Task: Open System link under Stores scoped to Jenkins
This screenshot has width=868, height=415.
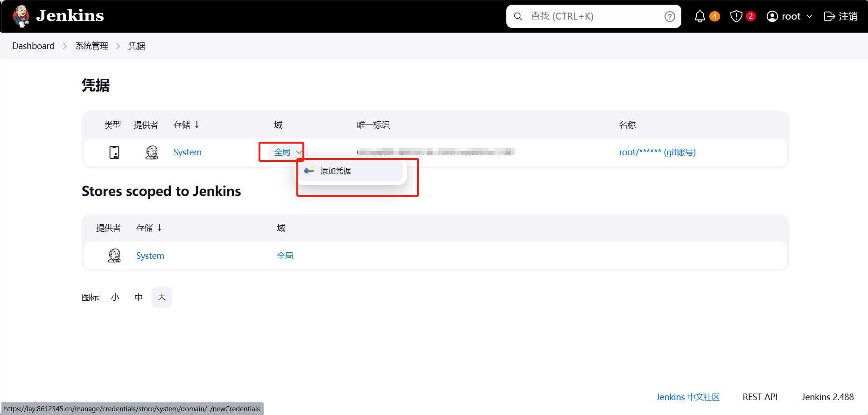Action: 150,256
